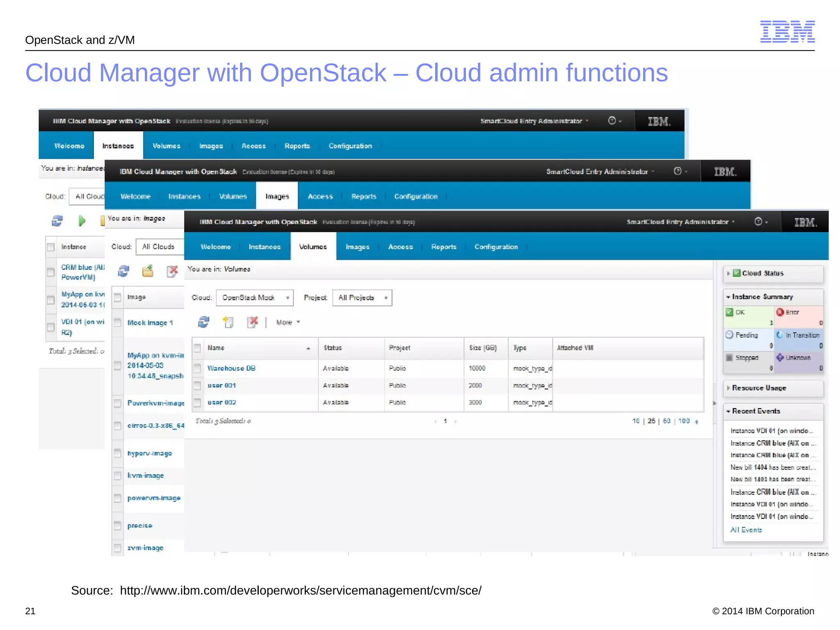The width and height of the screenshot is (840, 630).
Task: Open the user 002 volume link
Action: [x=222, y=402]
